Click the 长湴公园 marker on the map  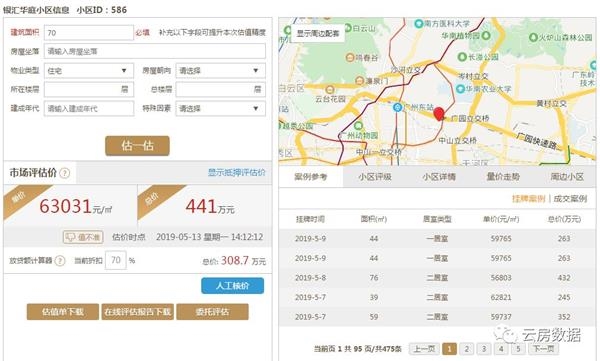462,57
